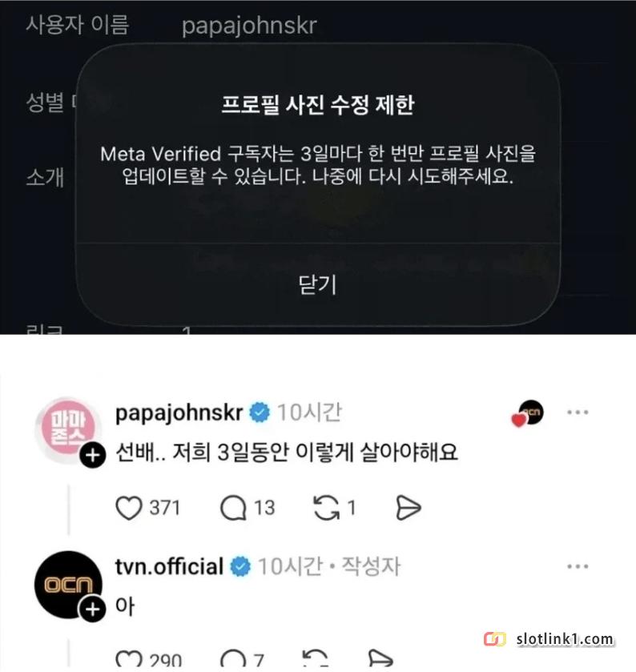Close the profile photo limit dialog via 닫기
The width and height of the screenshot is (636, 672).
click(317, 284)
